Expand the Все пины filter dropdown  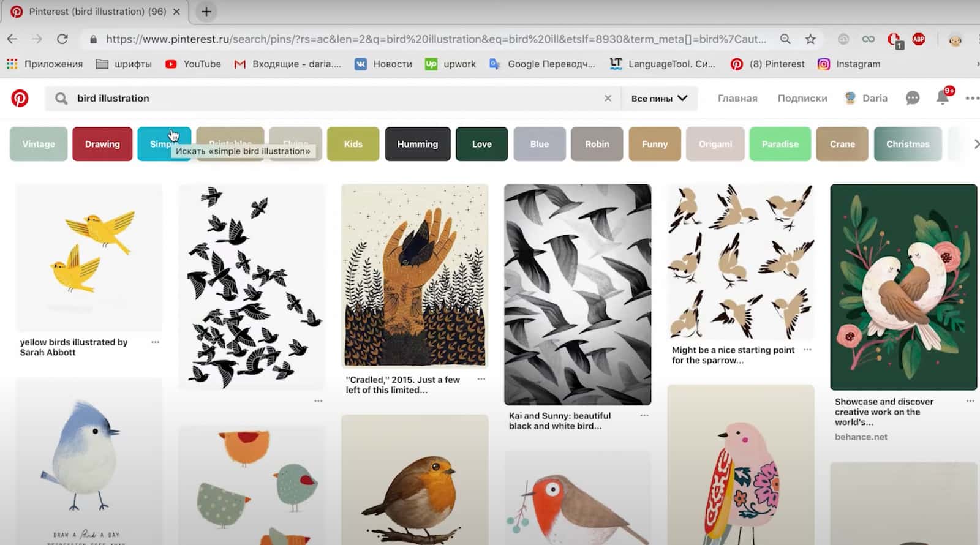click(x=660, y=98)
